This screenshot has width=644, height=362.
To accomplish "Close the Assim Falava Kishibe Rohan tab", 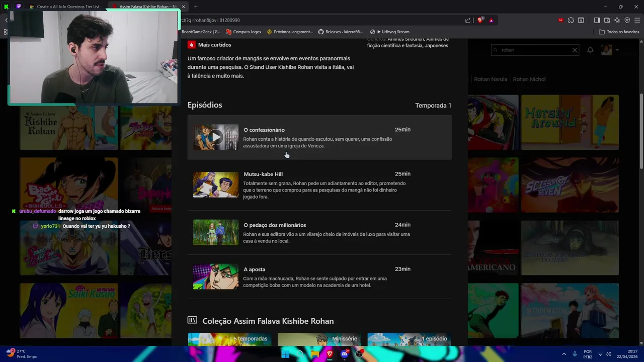I will [183, 7].
